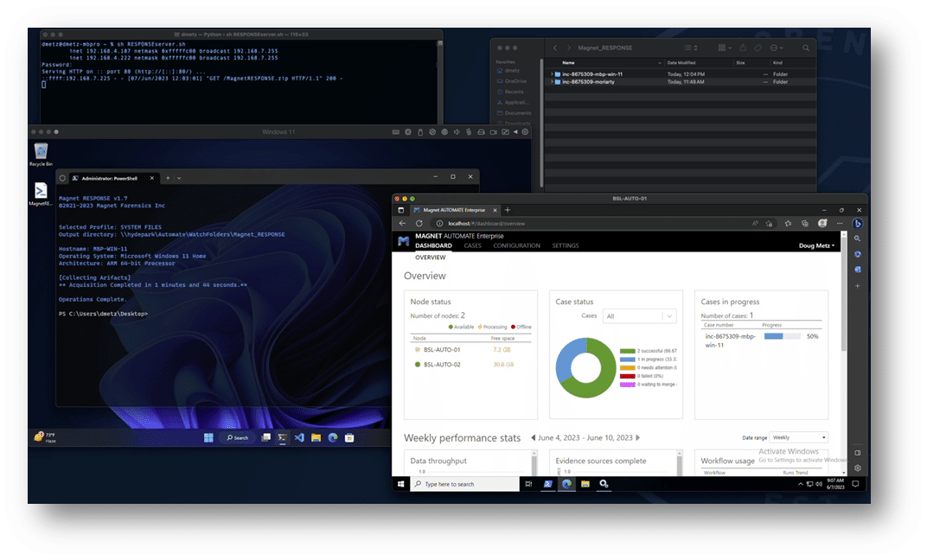Click the Edge profile avatar icon
The image size is (927, 560).
click(822, 223)
